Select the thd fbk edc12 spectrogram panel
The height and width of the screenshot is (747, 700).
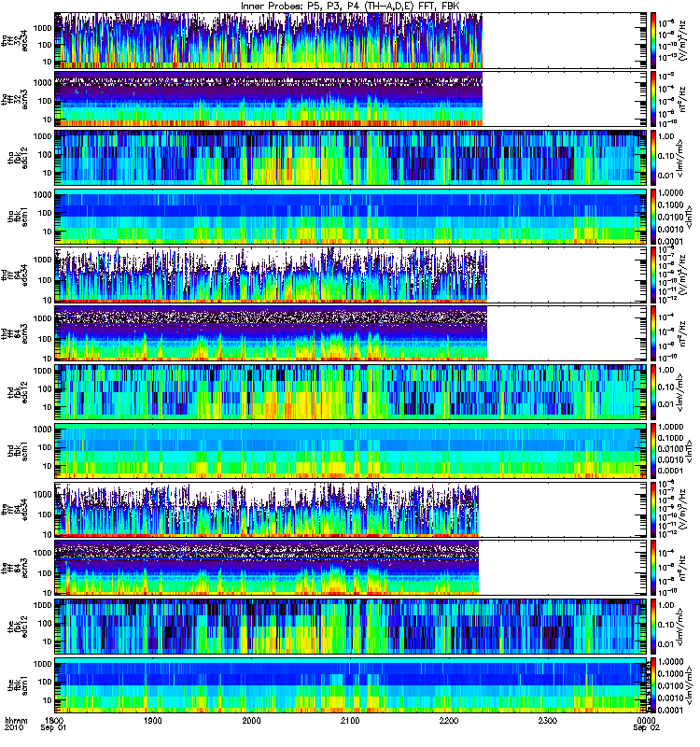pos(351,392)
